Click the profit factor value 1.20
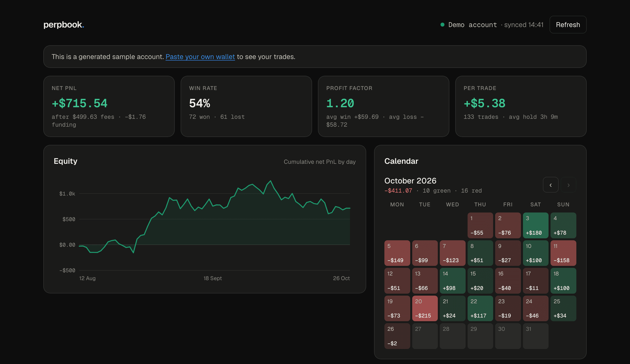Image resolution: width=630 pixels, height=364 pixels. [340, 103]
